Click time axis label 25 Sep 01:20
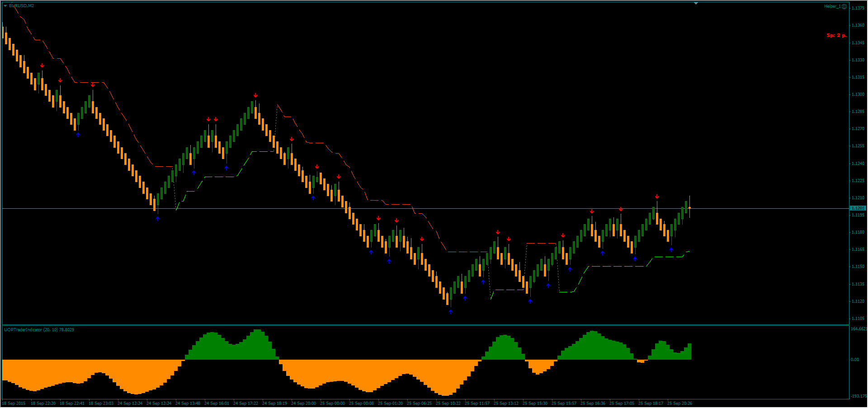 390,403
